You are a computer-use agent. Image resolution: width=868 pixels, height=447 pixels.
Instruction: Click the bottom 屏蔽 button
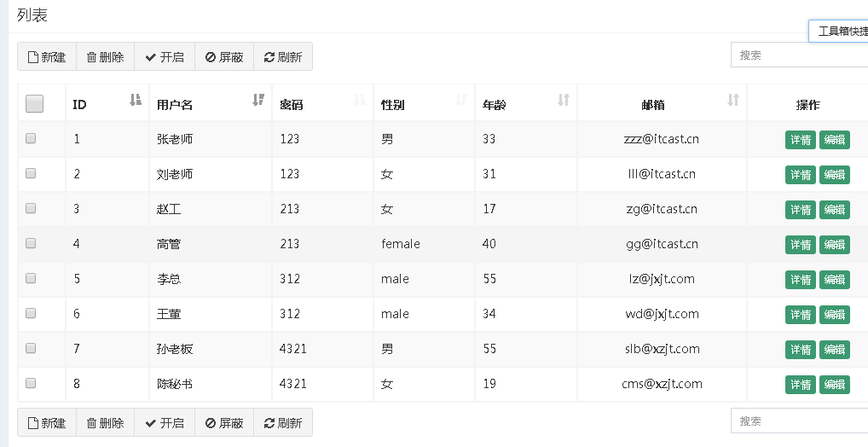point(224,422)
